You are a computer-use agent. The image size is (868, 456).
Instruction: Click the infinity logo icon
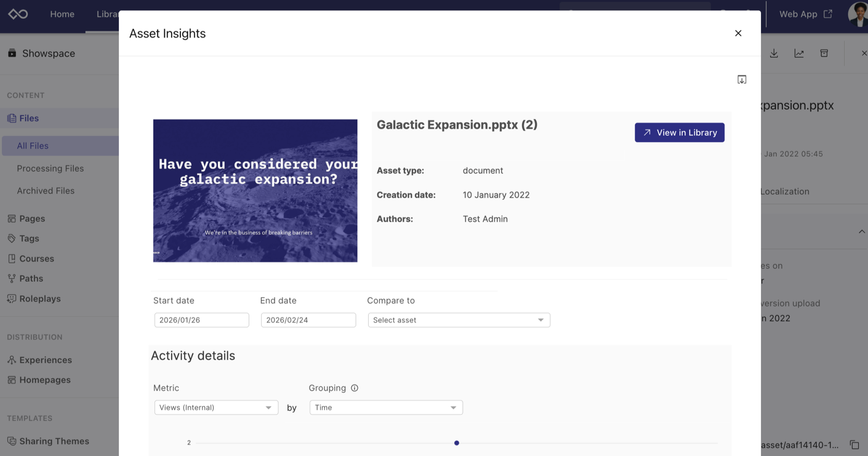tap(18, 14)
